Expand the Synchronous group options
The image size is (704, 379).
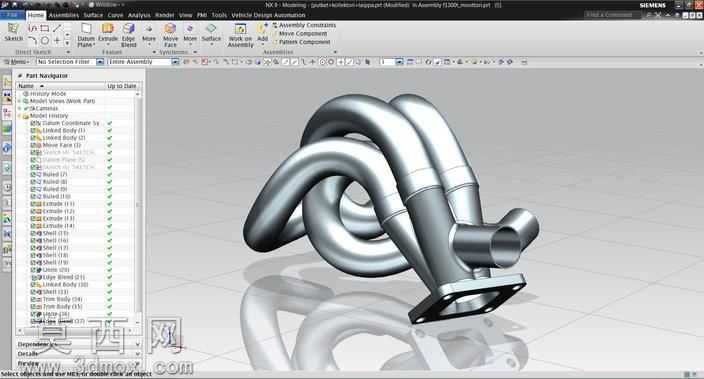click(x=195, y=53)
